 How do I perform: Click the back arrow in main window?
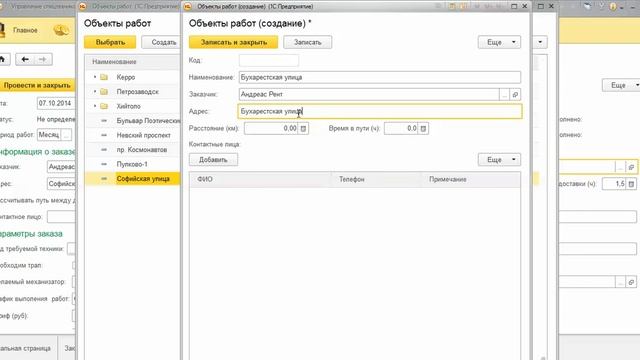25,59
